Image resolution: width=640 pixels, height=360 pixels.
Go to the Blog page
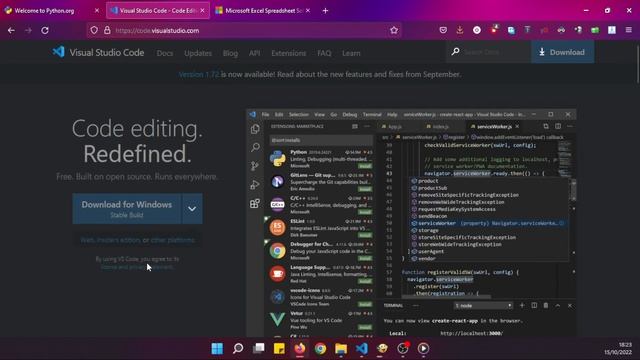pos(230,53)
